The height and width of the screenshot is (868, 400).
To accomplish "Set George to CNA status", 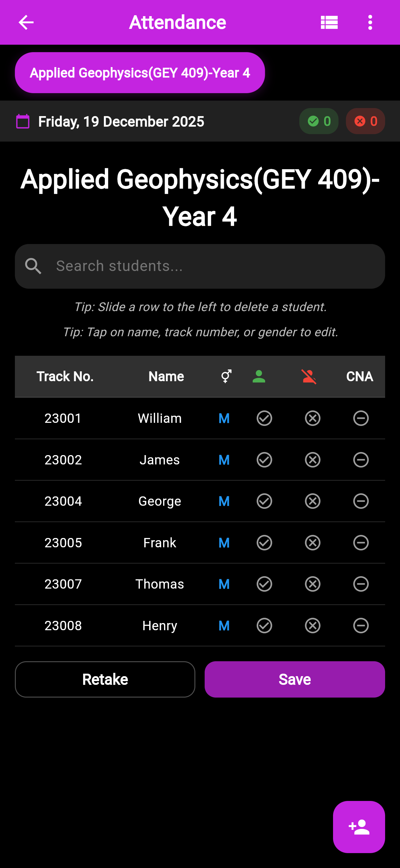I will pyautogui.click(x=361, y=501).
